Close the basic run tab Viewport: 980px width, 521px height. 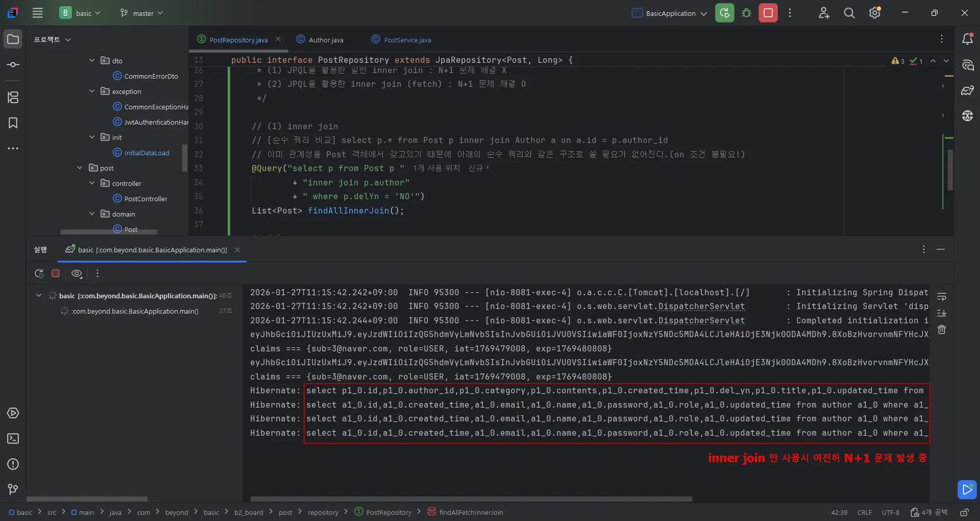click(237, 250)
